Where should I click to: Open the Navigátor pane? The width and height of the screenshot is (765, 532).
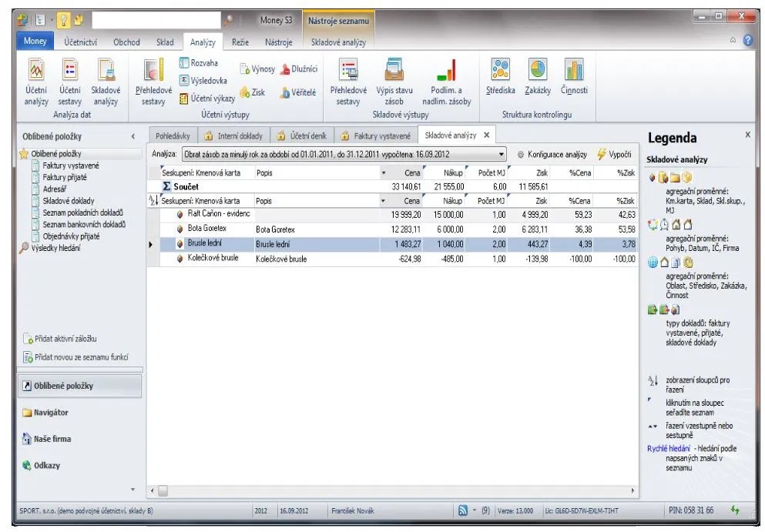(45, 413)
